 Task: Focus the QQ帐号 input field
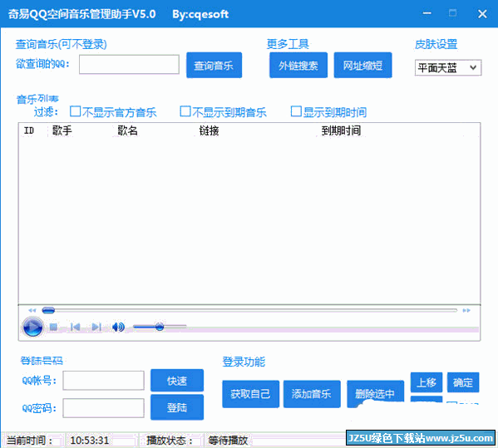pyautogui.click(x=103, y=381)
